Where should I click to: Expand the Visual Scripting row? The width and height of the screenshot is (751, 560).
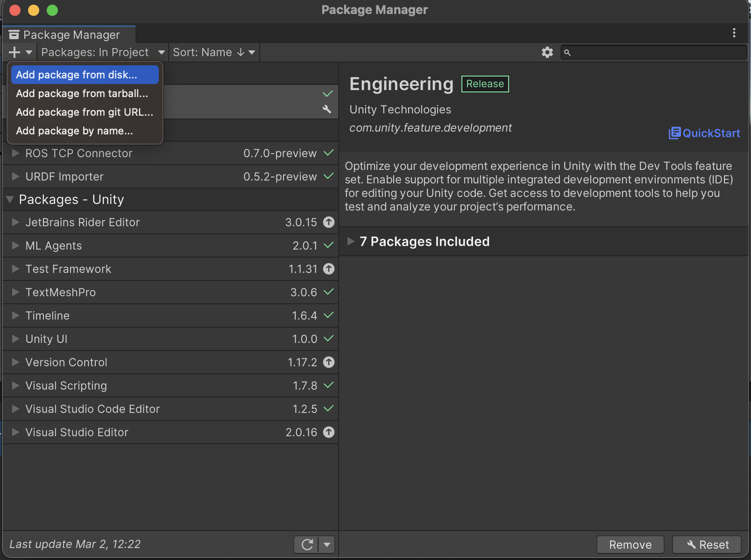15,385
